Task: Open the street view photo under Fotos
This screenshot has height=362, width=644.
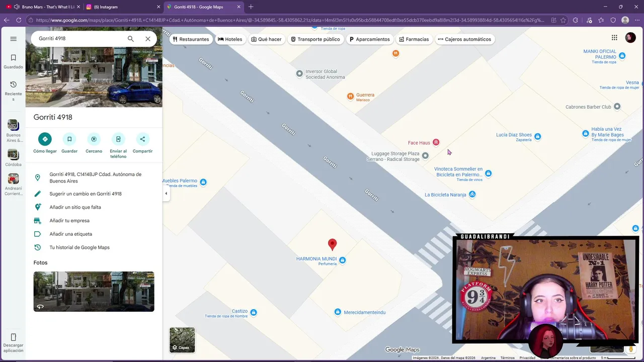Action: (x=94, y=292)
